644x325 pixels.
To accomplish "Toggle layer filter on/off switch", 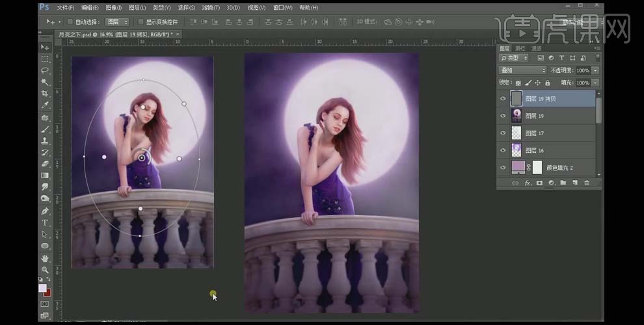I will (x=597, y=57).
